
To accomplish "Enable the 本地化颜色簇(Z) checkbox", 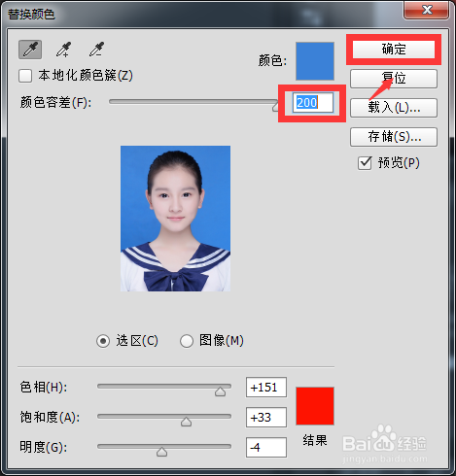I will pos(25,76).
